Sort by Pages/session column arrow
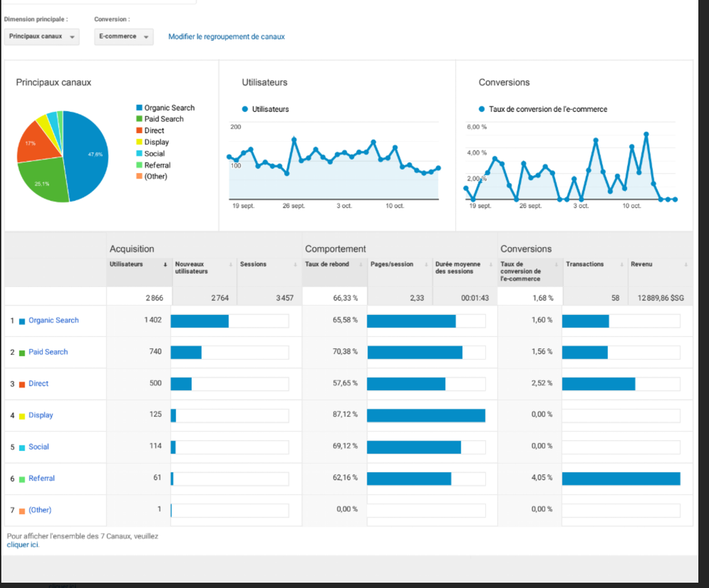The image size is (709, 588). pos(426,264)
